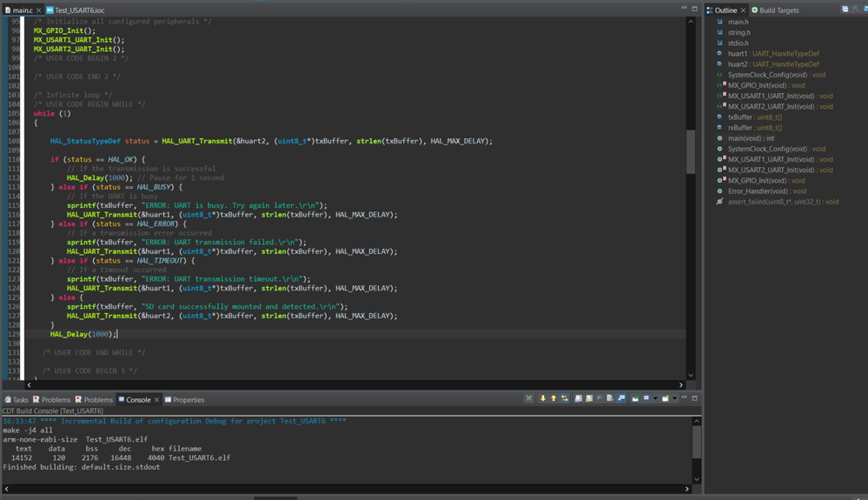The width and height of the screenshot is (868, 500).
Task: Click line number 108 in editor gutter
Action: coord(14,141)
